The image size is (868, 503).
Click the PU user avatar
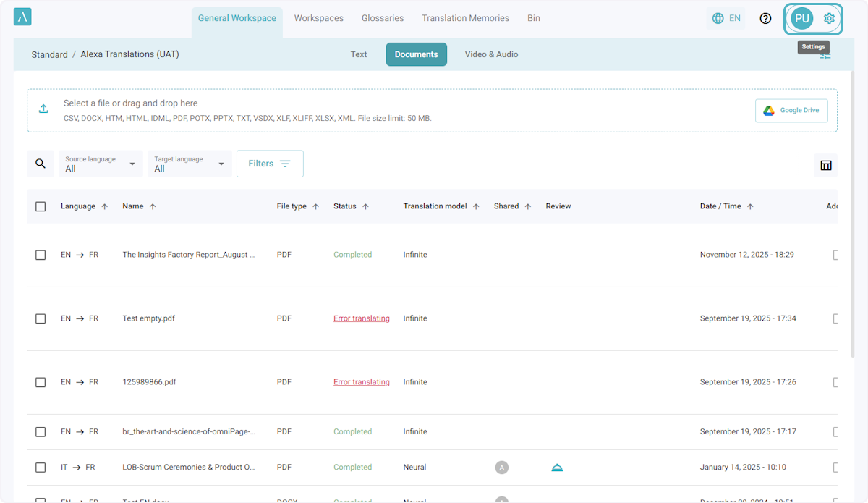click(801, 18)
